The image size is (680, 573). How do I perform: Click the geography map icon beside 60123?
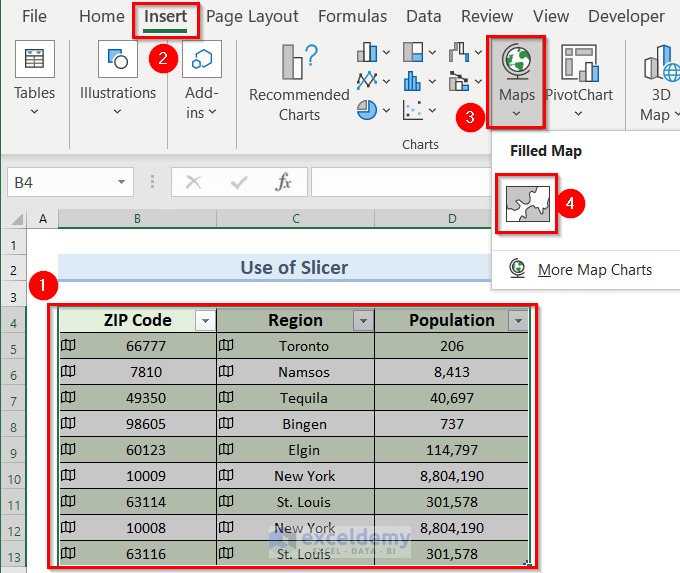click(68, 449)
